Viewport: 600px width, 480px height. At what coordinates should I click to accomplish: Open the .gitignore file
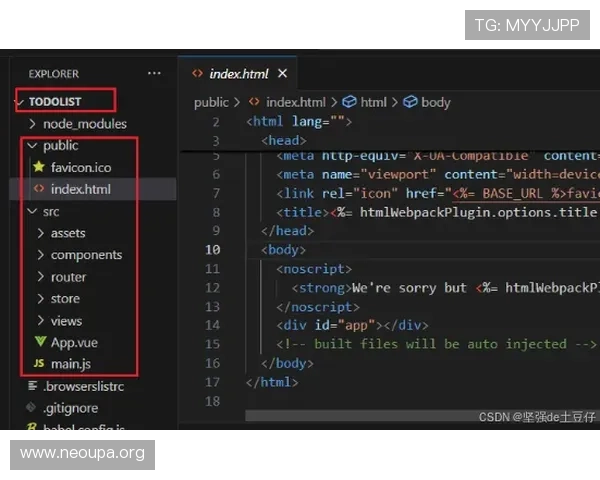click(x=70, y=408)
